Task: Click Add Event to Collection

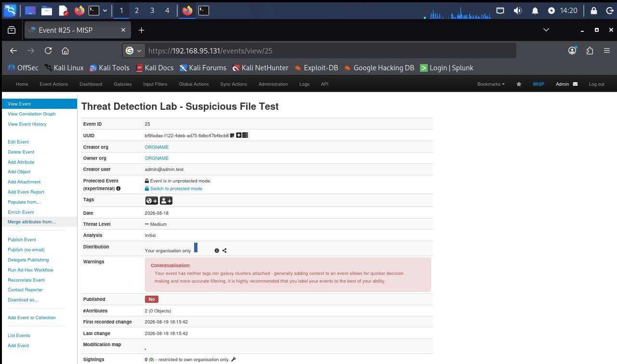Action: click(x=32, y=318)
